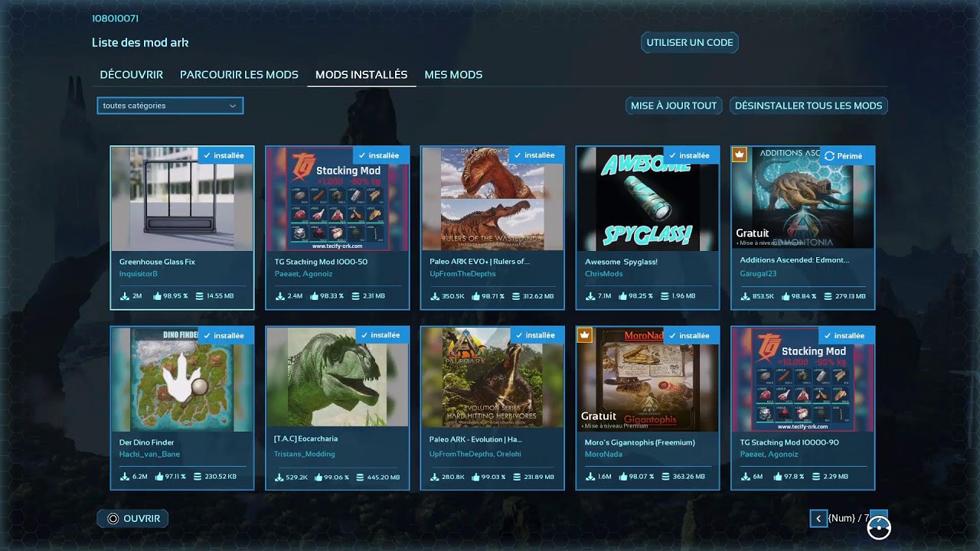Select the Awesome Spyglass thumbnail image

(x=648, y=199)
